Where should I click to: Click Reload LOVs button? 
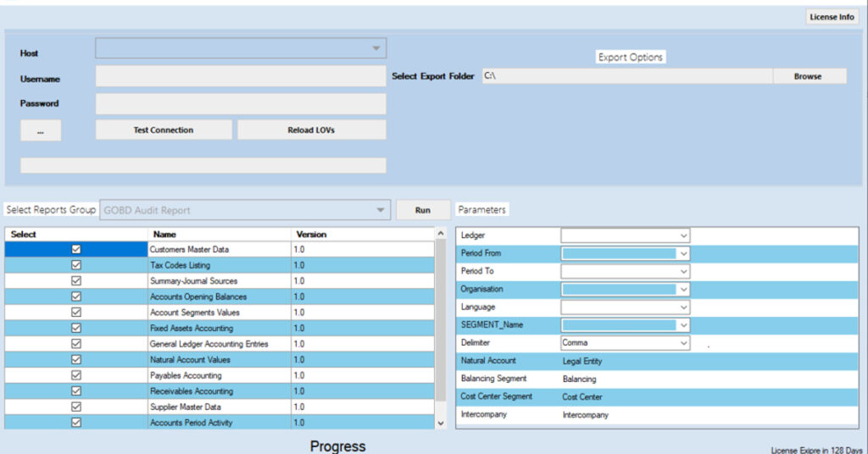tap(311, 130)
